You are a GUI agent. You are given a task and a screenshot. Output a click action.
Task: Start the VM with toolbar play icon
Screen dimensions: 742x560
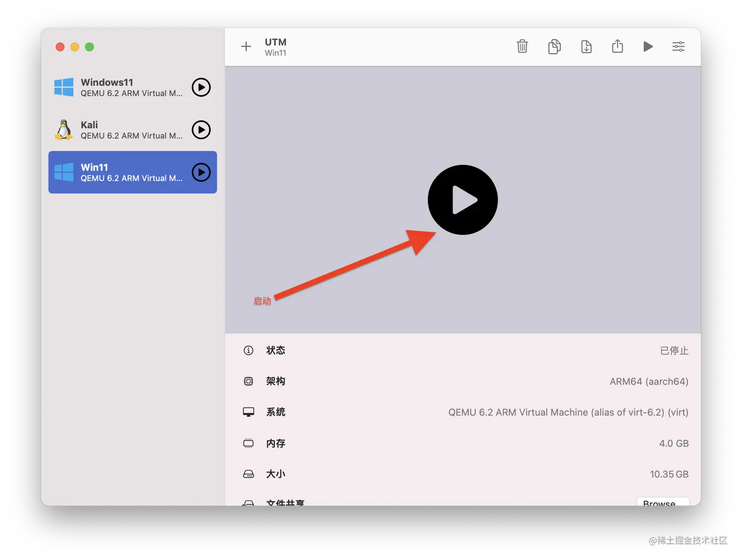click(648, 47)
